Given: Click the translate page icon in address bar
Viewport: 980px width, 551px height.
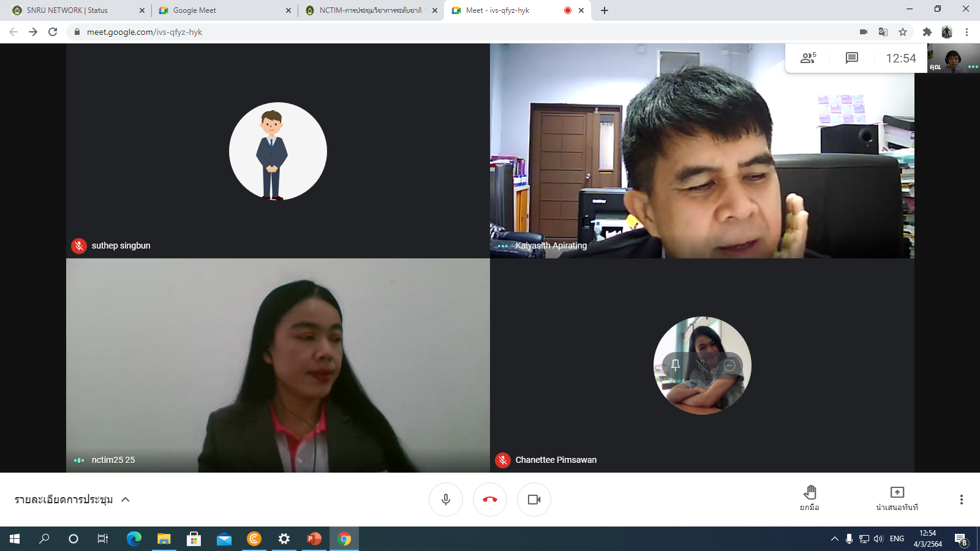Looking at the screenshot, I should pos(883,32).
